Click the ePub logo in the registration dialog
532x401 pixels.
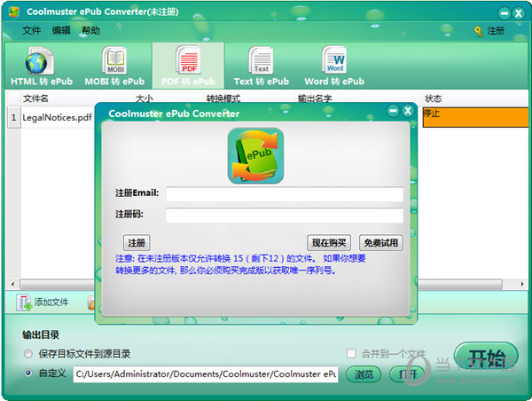[256, 155]
